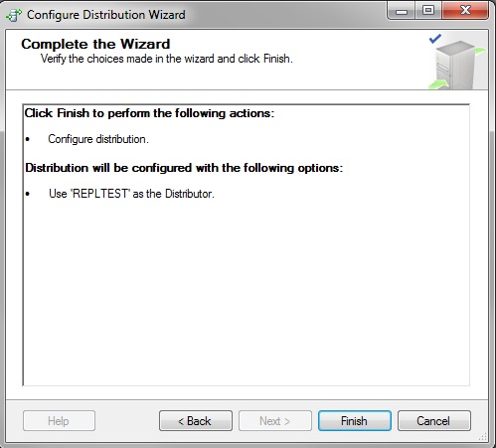The width and height of the screenshot is (496, 448).
Task: Click the wizard icon in the title bar
Action: [14, 15]
